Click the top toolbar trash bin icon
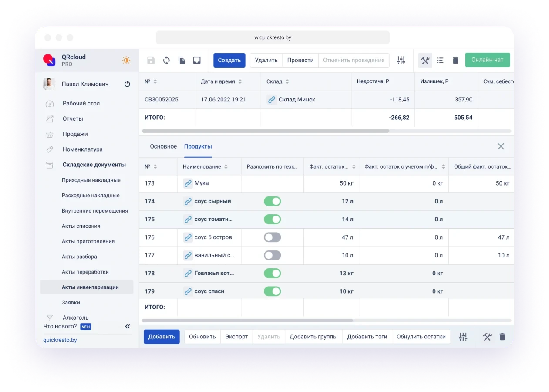The height and width of the screenshot is (392, 549). tap(455, 61)
